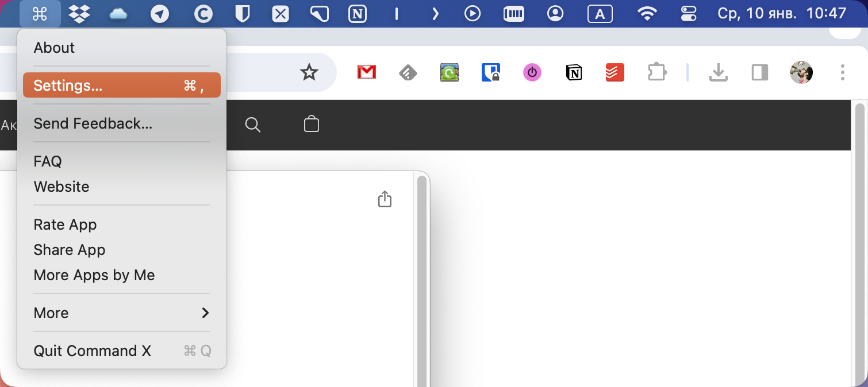
Task: Select Settings… from the menu
Action: 122,85
